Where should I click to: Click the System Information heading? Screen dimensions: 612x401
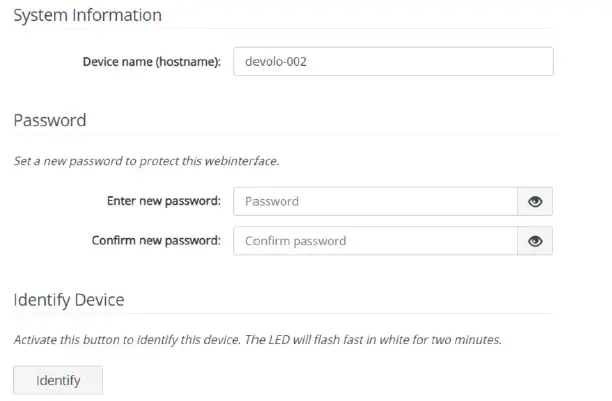tap(87, 16)
